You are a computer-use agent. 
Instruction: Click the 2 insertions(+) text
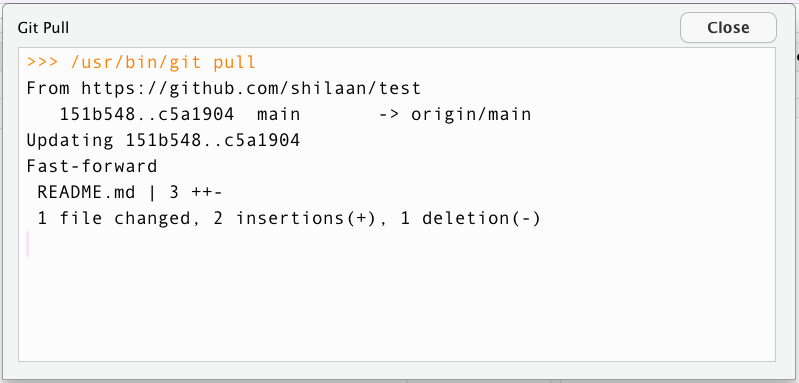pos(295,218)
